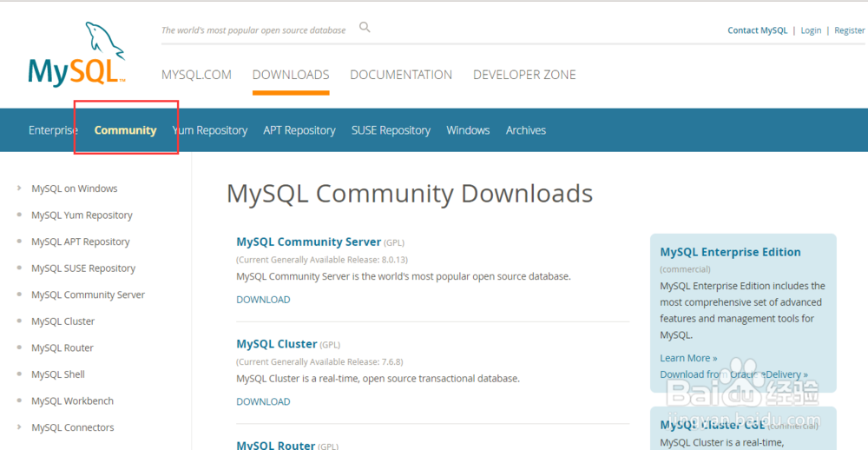The width and height of the screenshot is (868, 450).
Task: Focus the site search field
Action: coord(253,30)
